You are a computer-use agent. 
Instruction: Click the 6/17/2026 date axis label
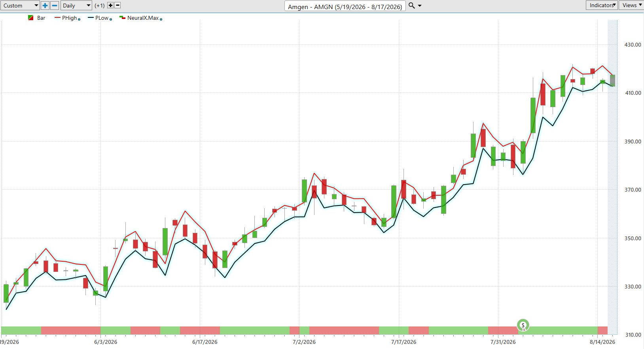[205, 342]
